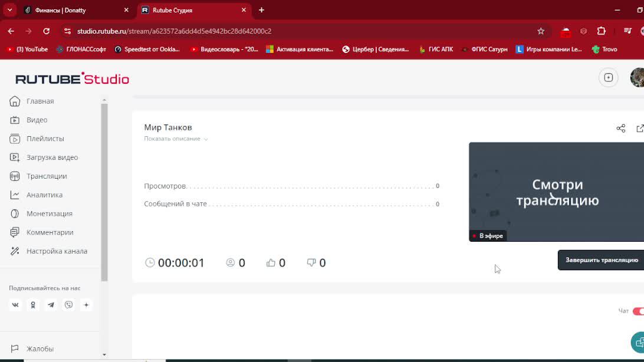Click the user avatar in header
The width and height of the screenshot is (644, 362).
coord(638,78)
